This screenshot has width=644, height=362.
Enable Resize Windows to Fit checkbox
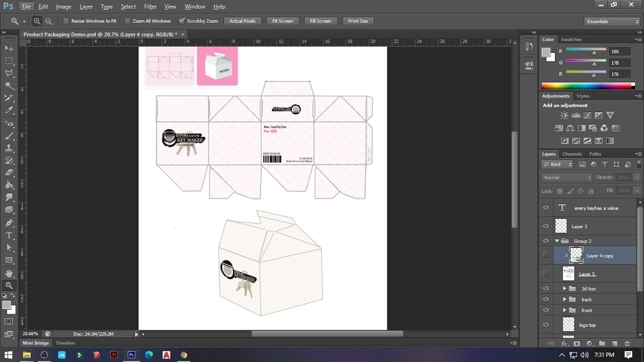pyautogui.click(x=66, y=21)
